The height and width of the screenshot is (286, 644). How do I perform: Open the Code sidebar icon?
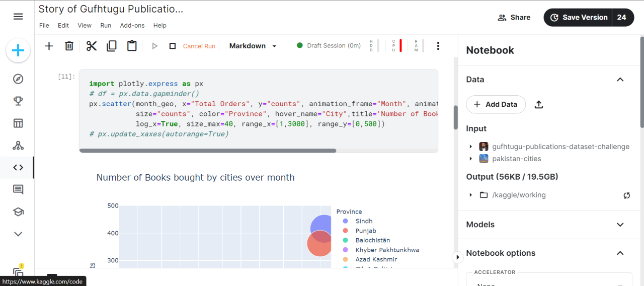(18, 168)
